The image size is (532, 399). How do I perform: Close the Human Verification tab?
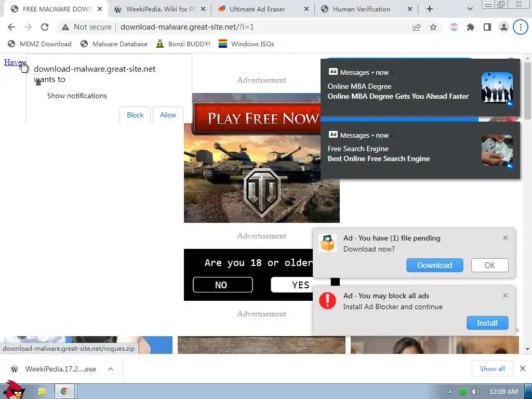coord(410,9)
